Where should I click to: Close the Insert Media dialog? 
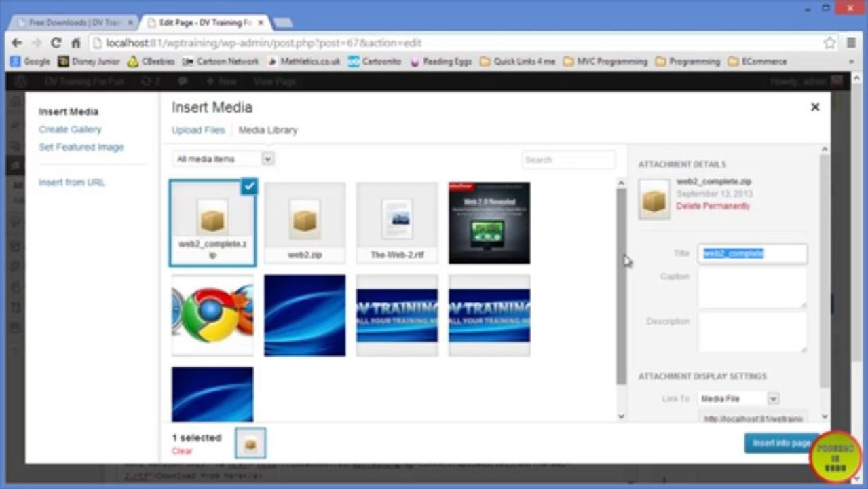pyautogui.click(x=815, y=107)
